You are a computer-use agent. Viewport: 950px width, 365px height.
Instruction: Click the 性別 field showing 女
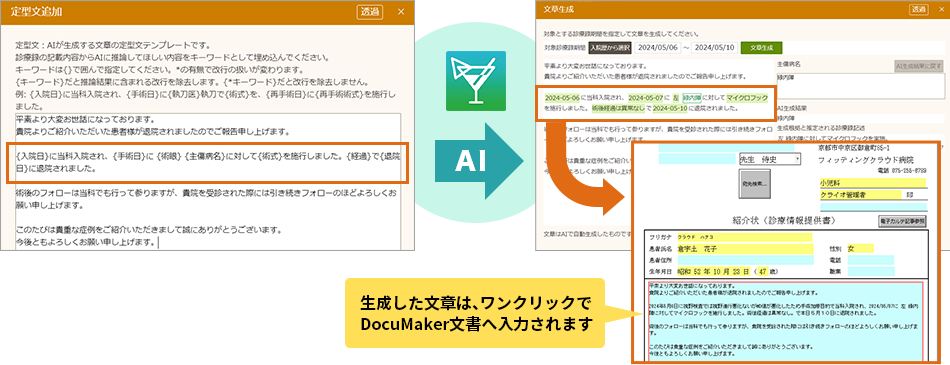pos(860,248)
